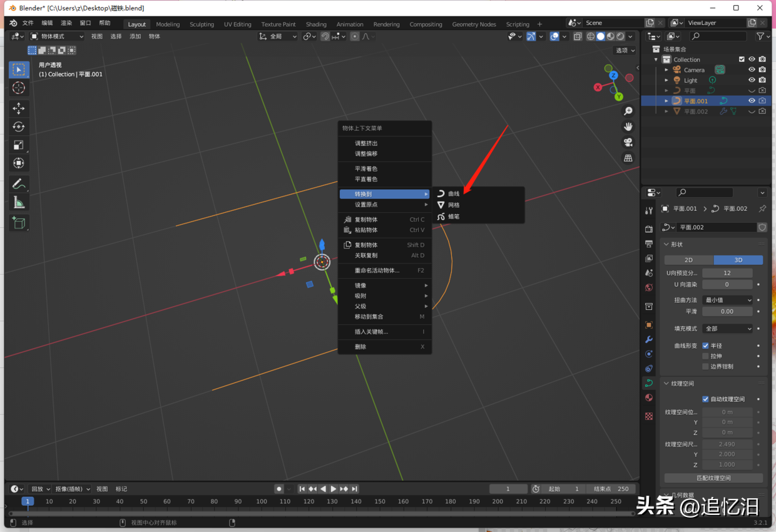Hide 平面.001 using its eye toggle
The width and height of the screenshot is (776, 532).
coord(751,100)
